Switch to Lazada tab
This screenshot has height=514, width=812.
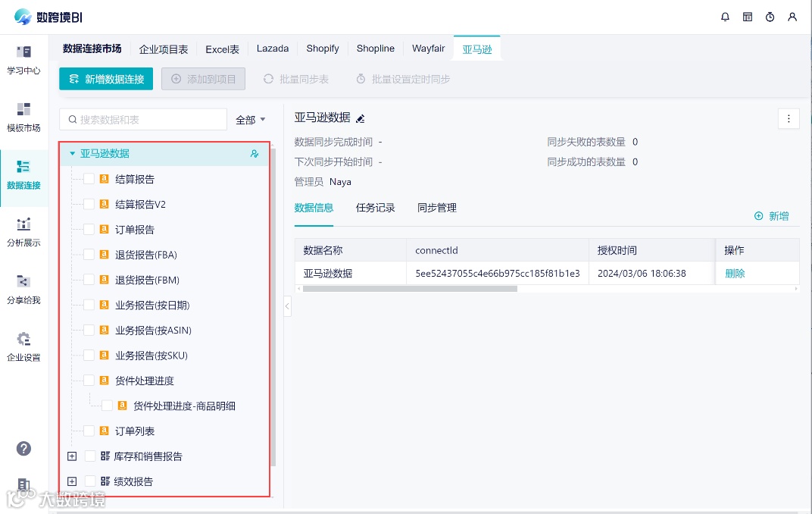point(273,49)
